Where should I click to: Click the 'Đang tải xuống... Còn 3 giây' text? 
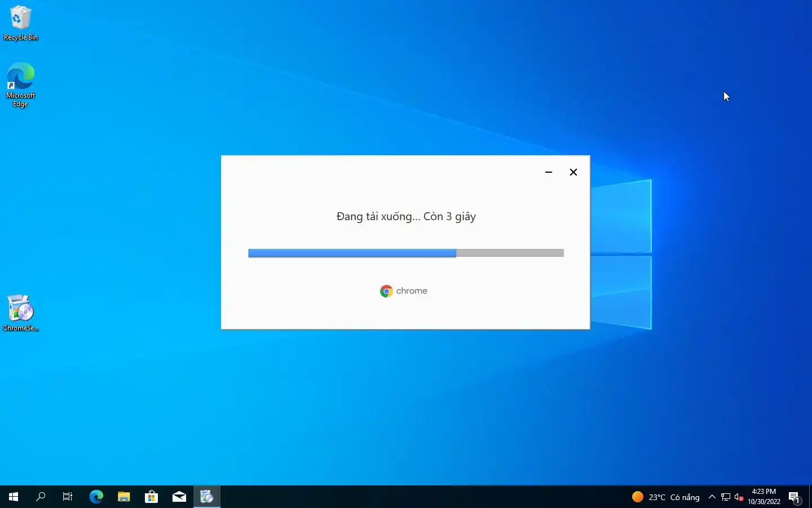pyautogui.click(x=406, y=217)
